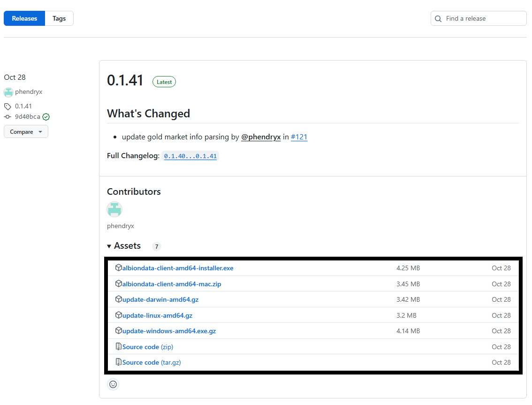Open the Compare dropdown
The height and width of the screenshot is (405, 532).
(x=26, y=132)
